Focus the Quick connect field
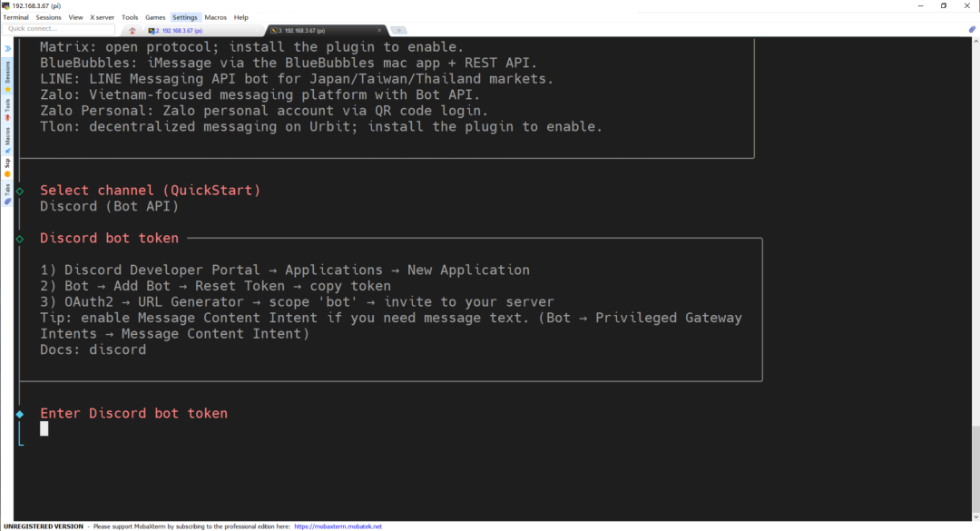The image size is (980, 531). [x=59, y=29]
